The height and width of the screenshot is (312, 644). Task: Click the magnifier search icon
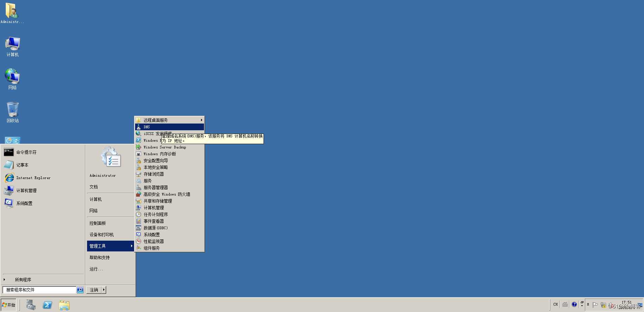coord(80,290)
